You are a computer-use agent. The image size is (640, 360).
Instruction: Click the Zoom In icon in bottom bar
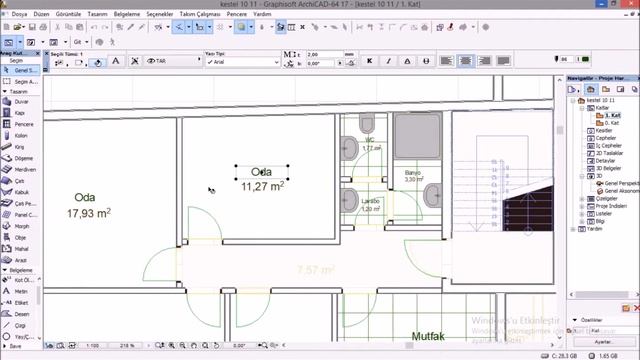coord(171,345)
